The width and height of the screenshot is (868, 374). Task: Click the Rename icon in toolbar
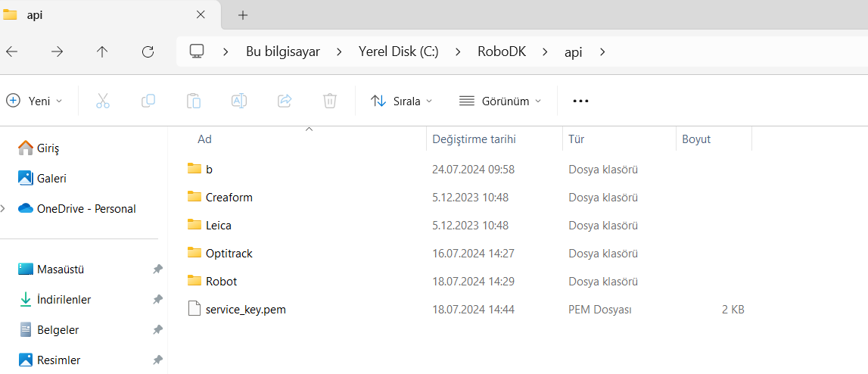click(x=239, y=101)
